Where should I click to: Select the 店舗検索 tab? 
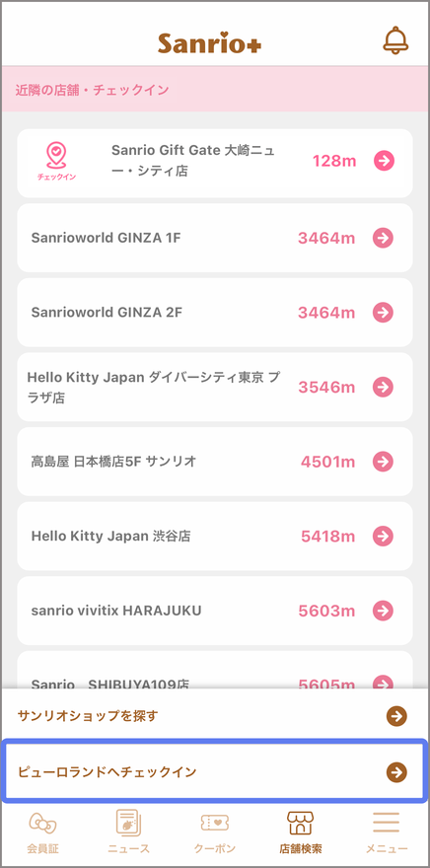[x=301, y=832]
